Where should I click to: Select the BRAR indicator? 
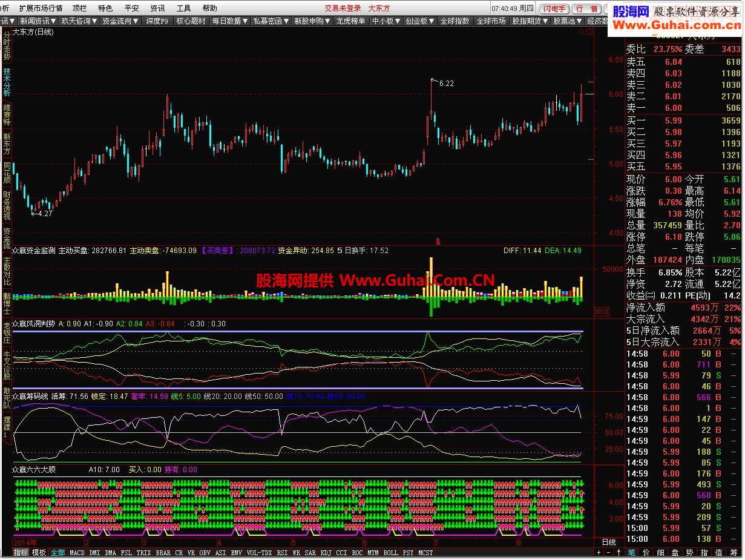click(x=163, y=553)
